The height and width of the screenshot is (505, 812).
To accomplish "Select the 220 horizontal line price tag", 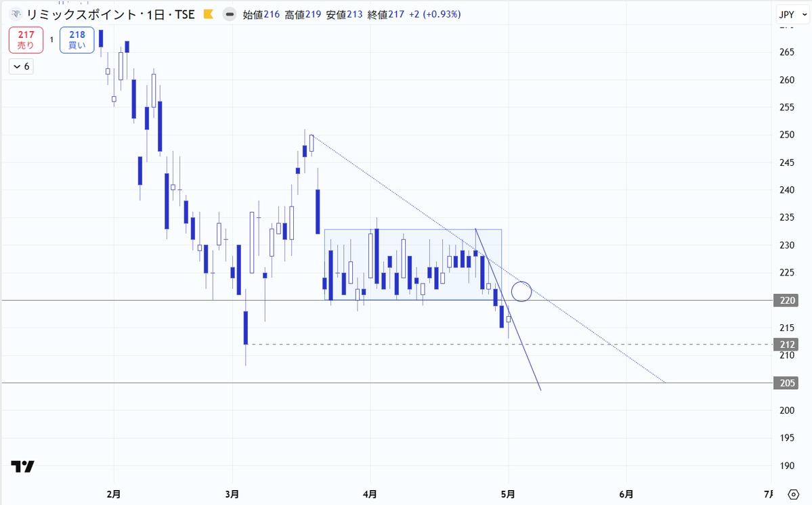I will (786, 300).
